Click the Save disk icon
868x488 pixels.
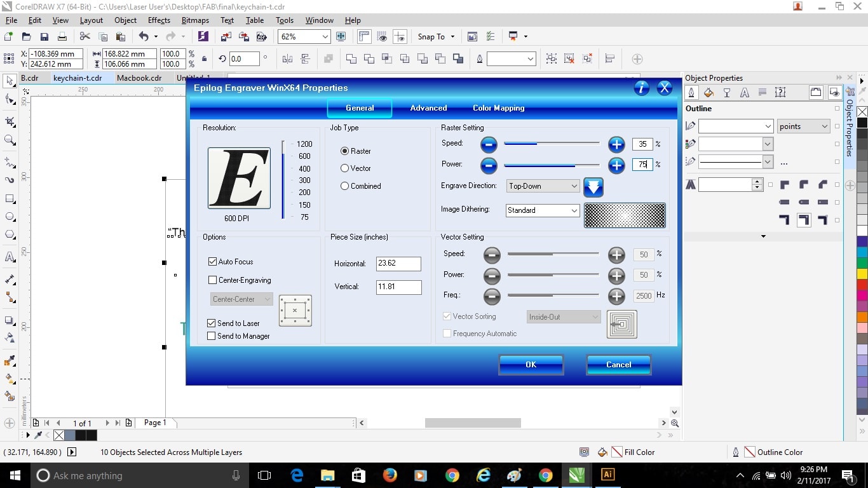click(x=44, y=37)
